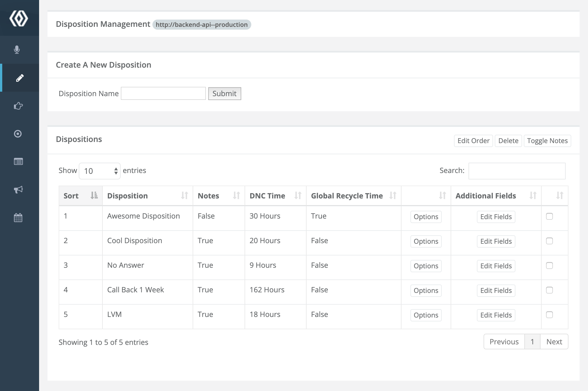Viewport: 588px width, 391px height.
Task: Sort by the unlabeled Options column
Action: 426,196
